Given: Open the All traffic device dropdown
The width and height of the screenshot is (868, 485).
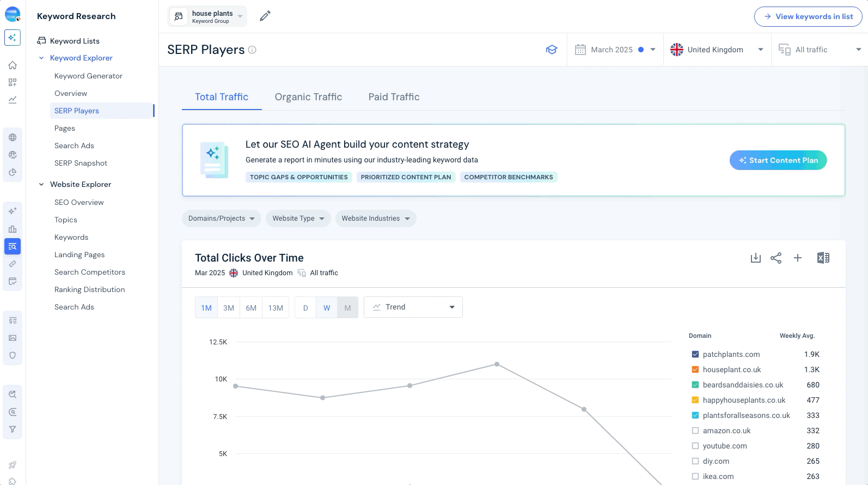Looking at the screenshot, I should (820, 50).
